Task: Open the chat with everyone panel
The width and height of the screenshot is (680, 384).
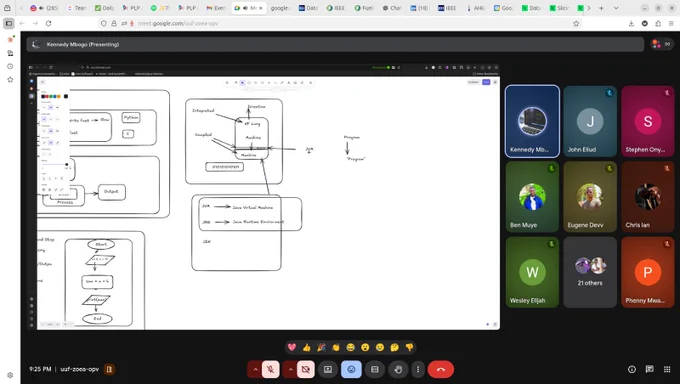Action: [649, 369]
